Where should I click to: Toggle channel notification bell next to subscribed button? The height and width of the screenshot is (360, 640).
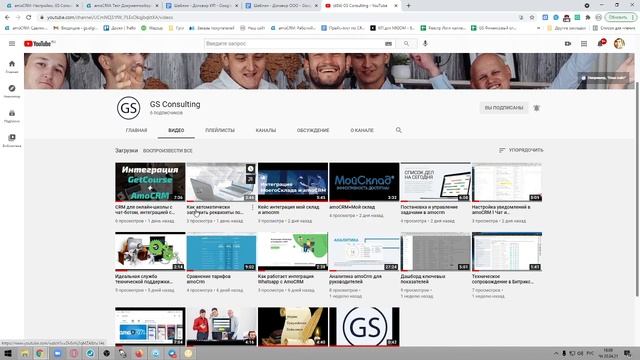click(537, 108)
